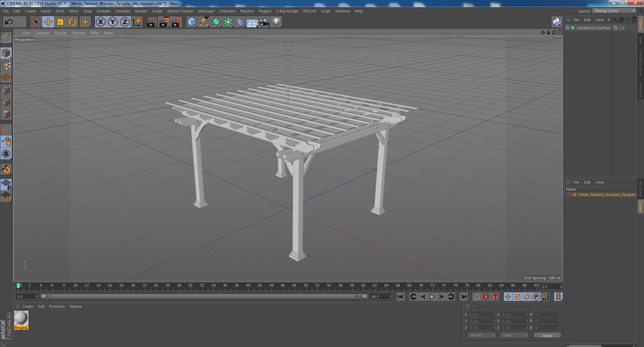Open the Simulate menu
644x347 pixels.
(123, 11)
